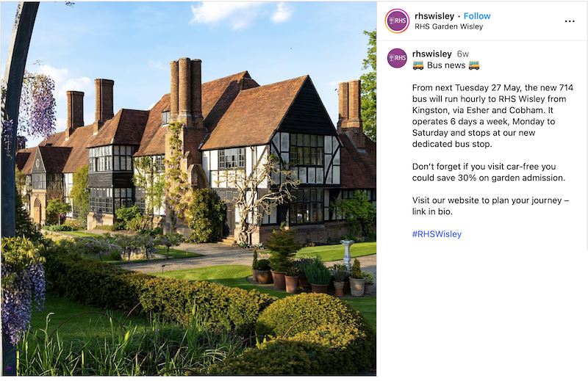
Task: Open rhswisley profile from header username
Action: [x=434, y=15]
